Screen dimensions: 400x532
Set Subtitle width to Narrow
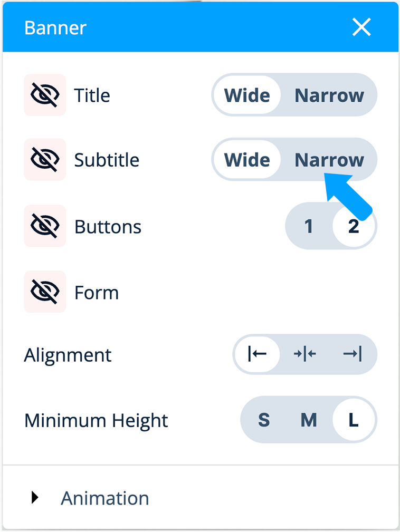pos(329,160)
